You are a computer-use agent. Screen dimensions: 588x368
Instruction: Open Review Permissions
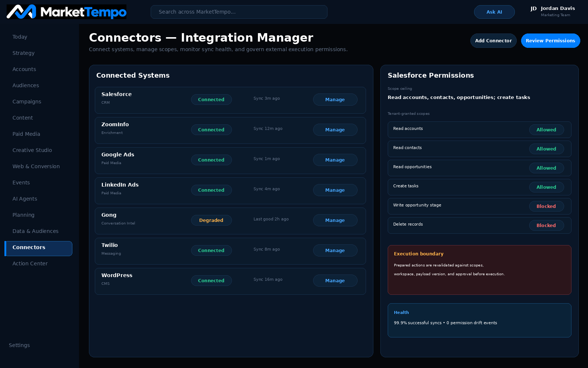tap(550, 40)
